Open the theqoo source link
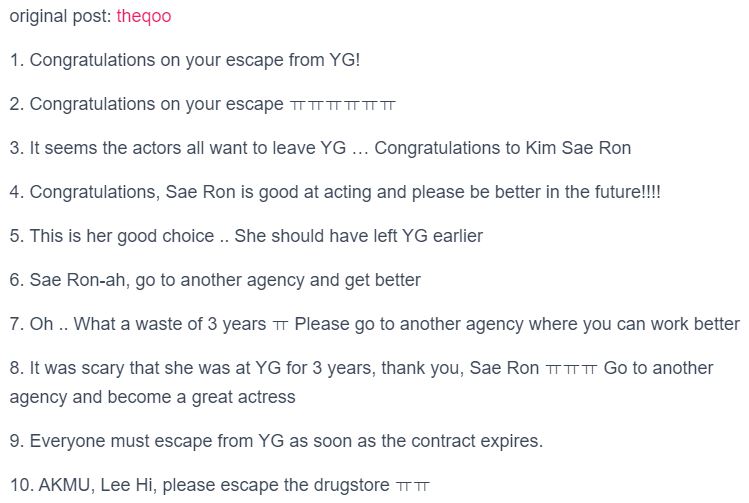This screenshot has height=503, width=749. click(144, 16)
